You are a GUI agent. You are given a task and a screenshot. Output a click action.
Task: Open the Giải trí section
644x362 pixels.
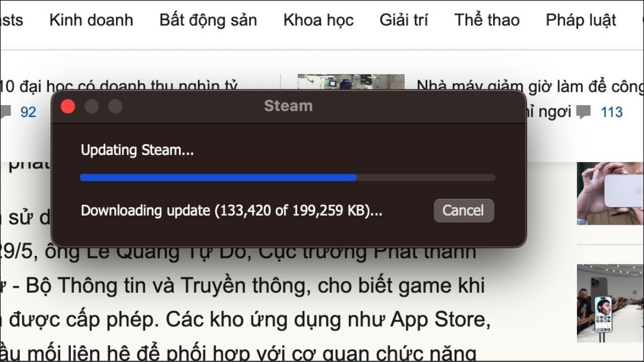[x=404, y=20]
